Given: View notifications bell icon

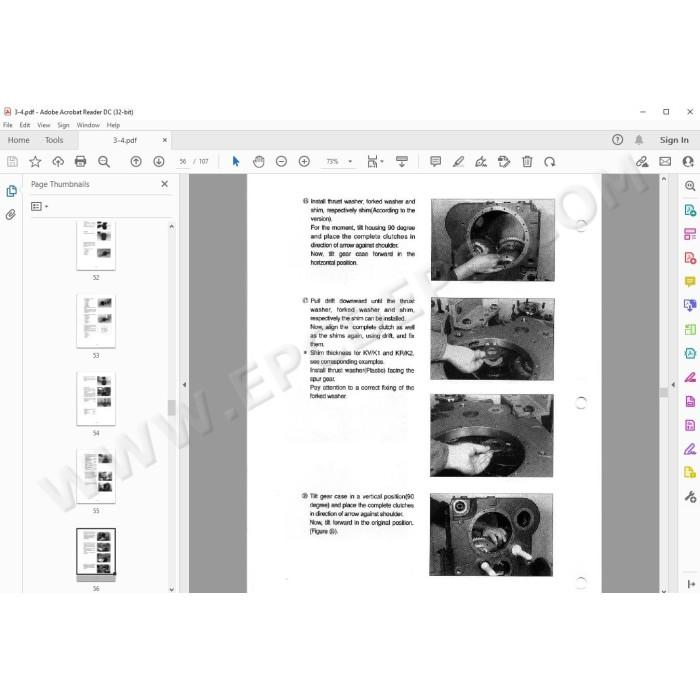Looking at the screenshot, I should click(x=639, y=140).
